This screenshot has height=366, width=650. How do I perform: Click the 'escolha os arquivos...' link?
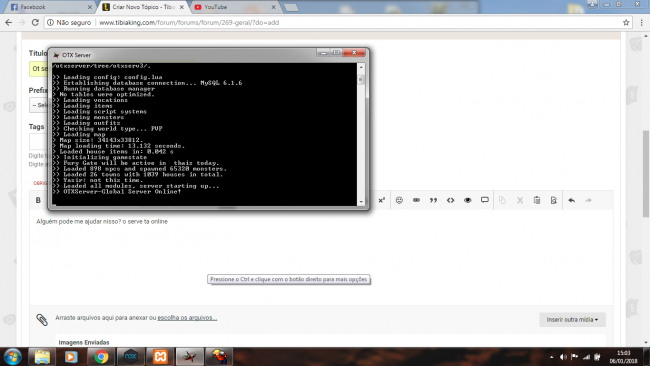tap(187, 318)
